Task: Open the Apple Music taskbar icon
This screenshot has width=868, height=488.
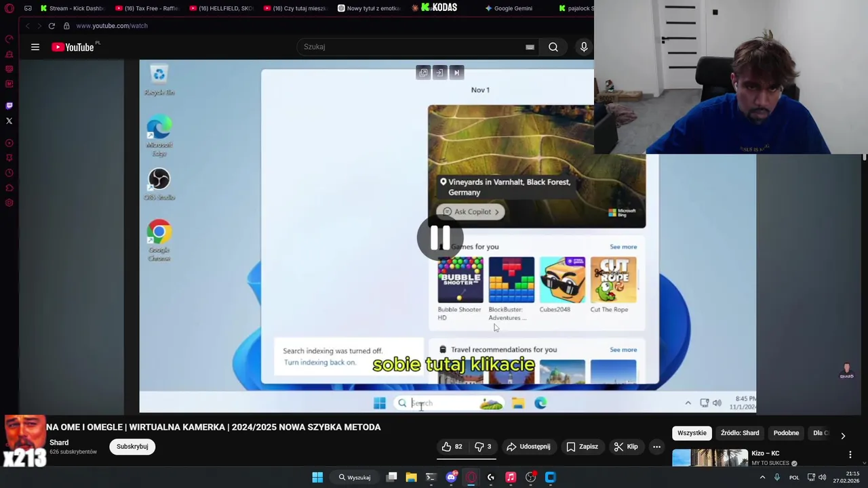Action: click(511, 477)
